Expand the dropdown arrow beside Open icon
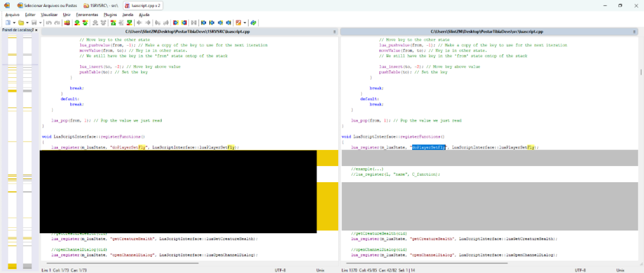The image size is (644, 273). pos(26,23)
